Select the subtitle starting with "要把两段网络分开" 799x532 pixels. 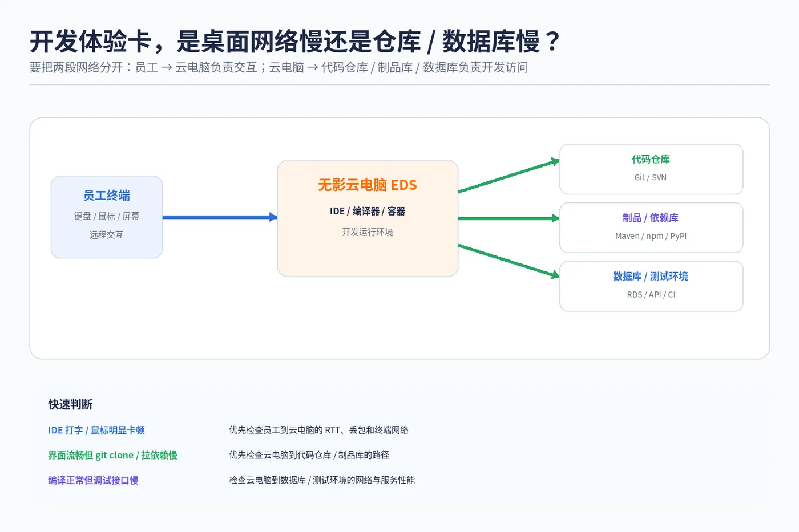[x=279, y=67]
